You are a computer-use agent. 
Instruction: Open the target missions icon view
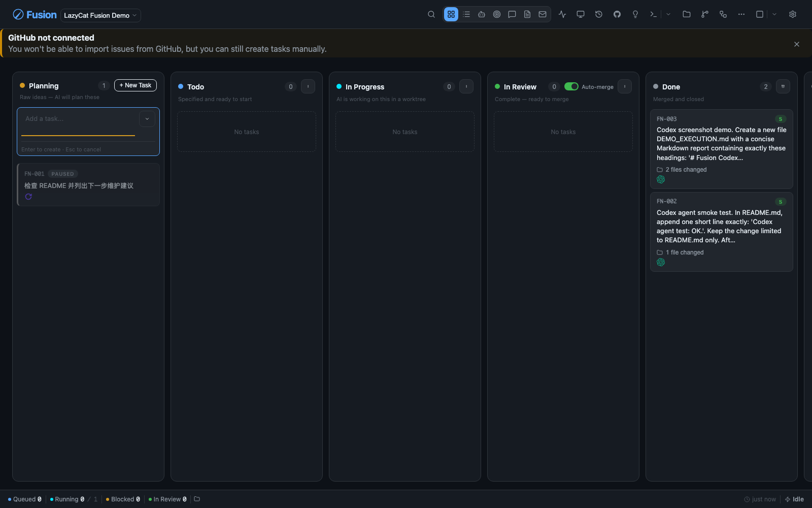497,14
